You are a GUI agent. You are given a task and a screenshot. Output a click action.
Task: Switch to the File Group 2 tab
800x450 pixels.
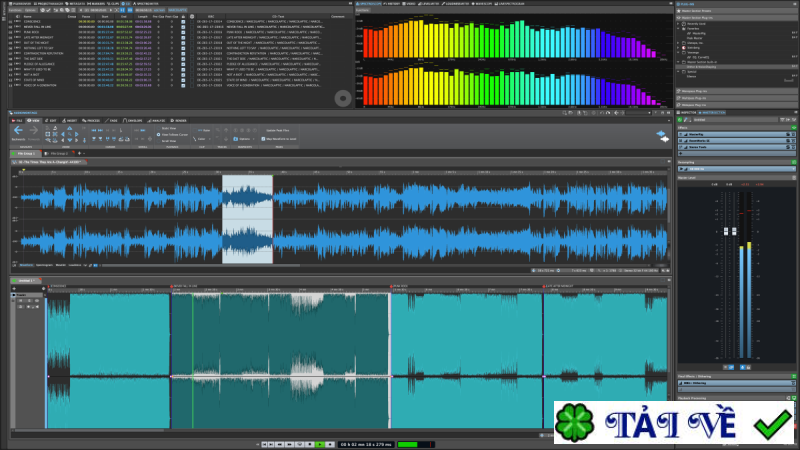[x=59, y=153]
